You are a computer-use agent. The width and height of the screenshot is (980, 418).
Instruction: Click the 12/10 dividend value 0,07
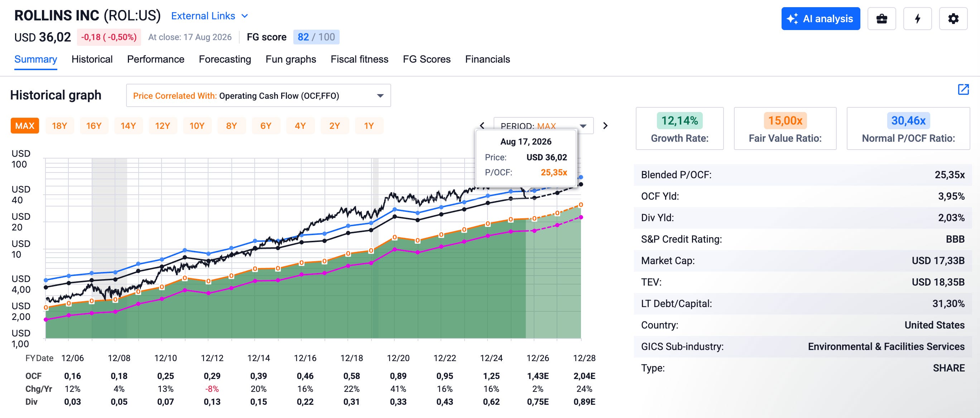165,402
